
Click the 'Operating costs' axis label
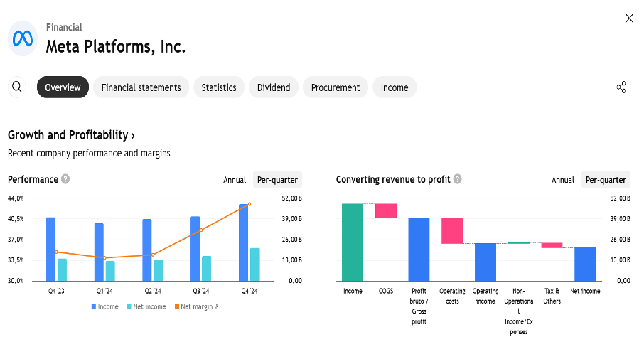point(452,296)
